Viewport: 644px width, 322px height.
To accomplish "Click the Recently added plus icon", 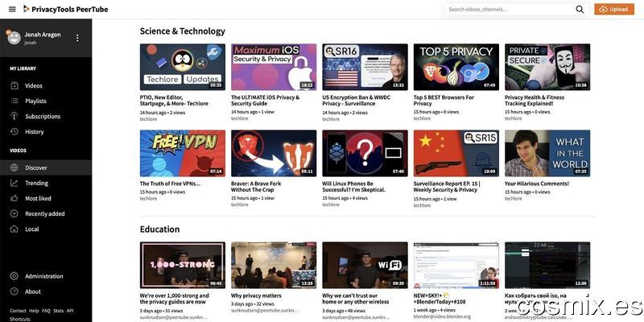I will click(x=14, y=213).
